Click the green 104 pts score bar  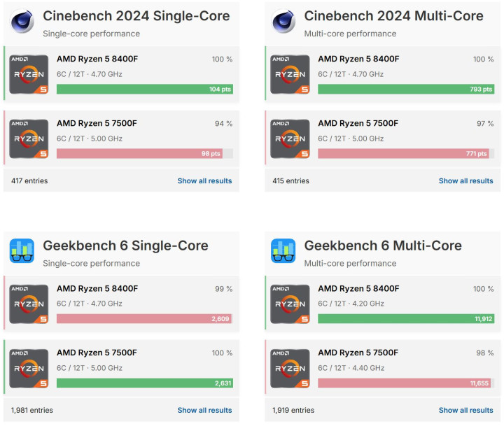click(x=144, y=90)
